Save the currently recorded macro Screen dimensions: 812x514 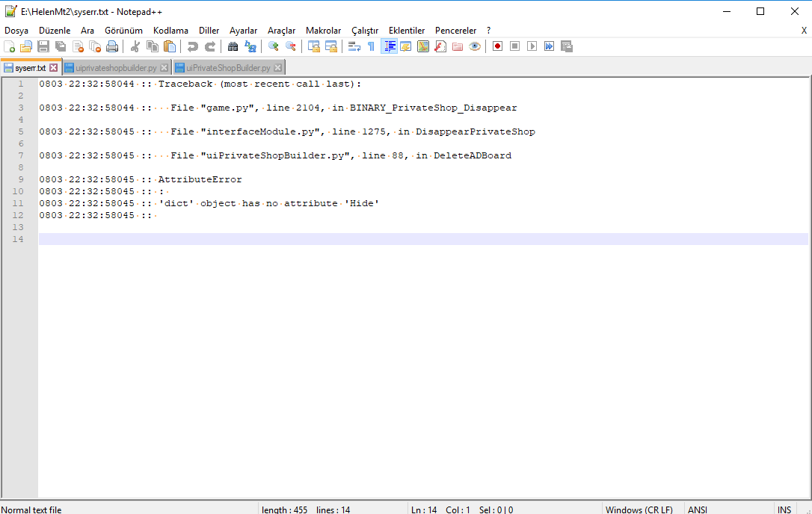tap(567, 46)
